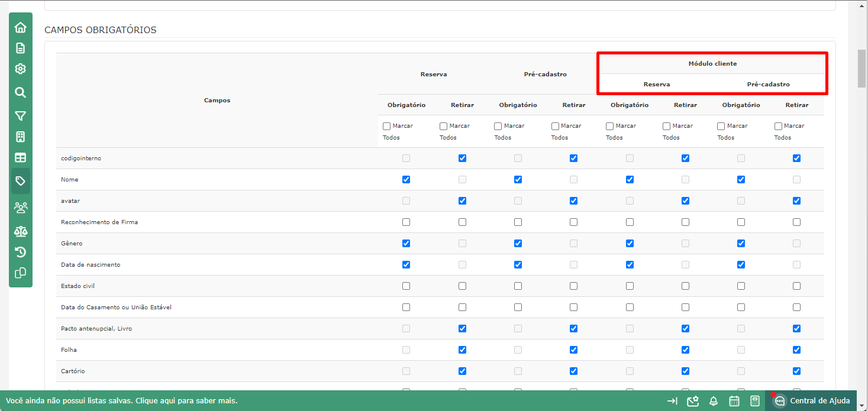The width and height of the screenshot is (868, 411).
Task: Click the 'Pacto antenupcial, Livro' row label
Action: click(96, 329)
